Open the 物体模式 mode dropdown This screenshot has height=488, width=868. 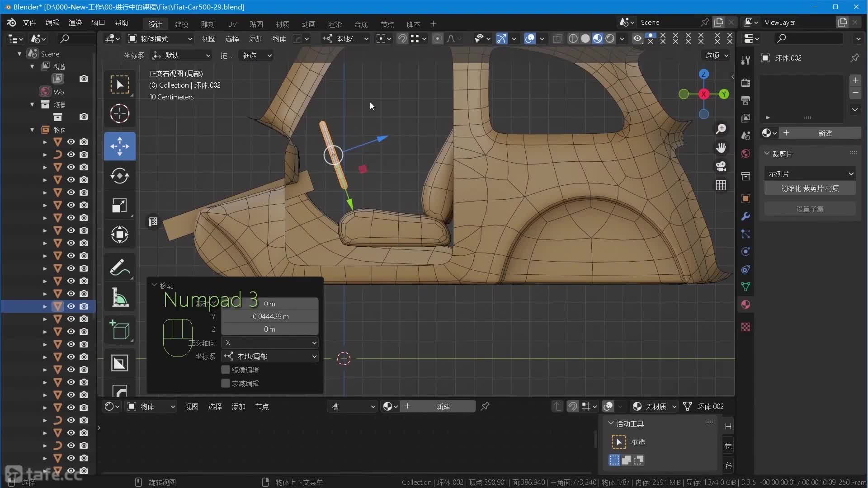coord(160,39)
